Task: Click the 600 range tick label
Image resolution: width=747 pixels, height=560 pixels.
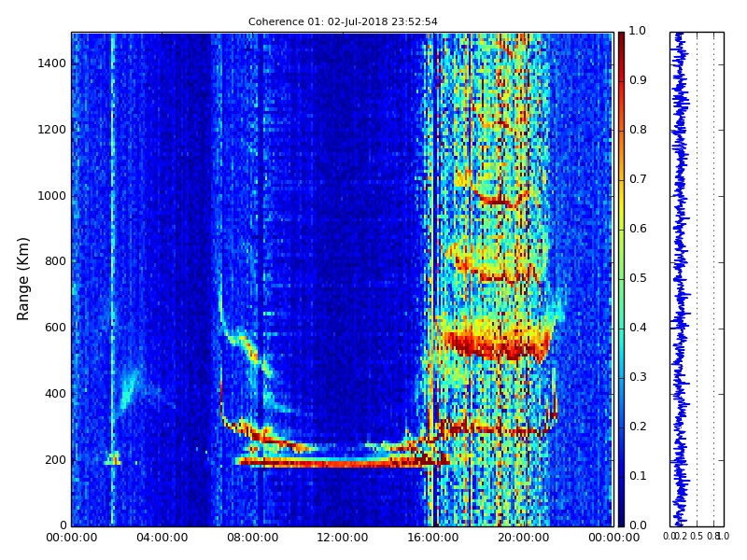Action: coord(55,328)
